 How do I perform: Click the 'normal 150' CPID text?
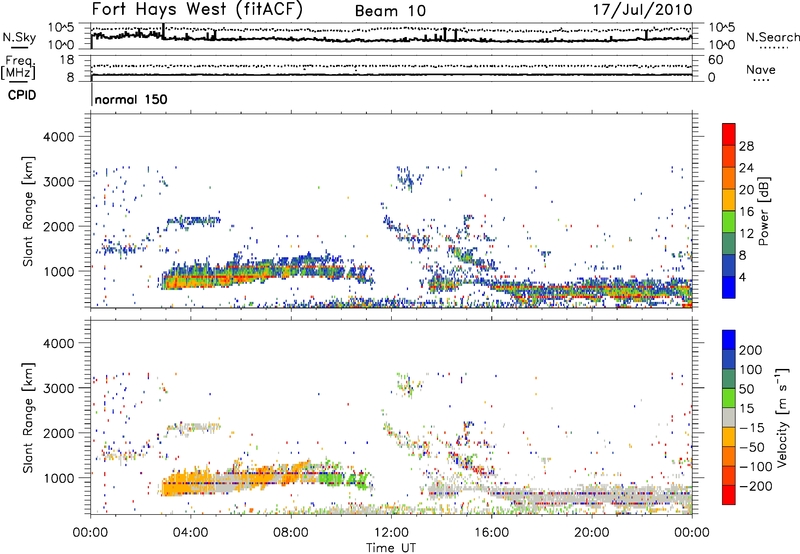point(131,99)
